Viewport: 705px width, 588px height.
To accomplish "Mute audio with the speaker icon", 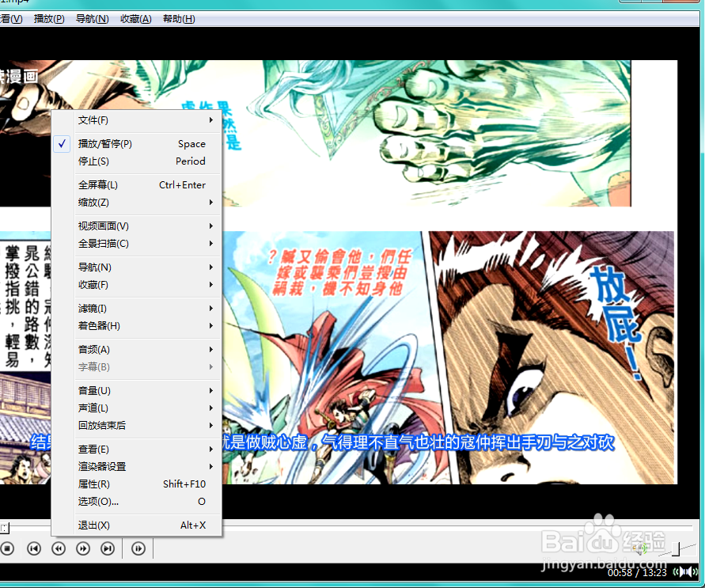I will [x=640, y=548].
